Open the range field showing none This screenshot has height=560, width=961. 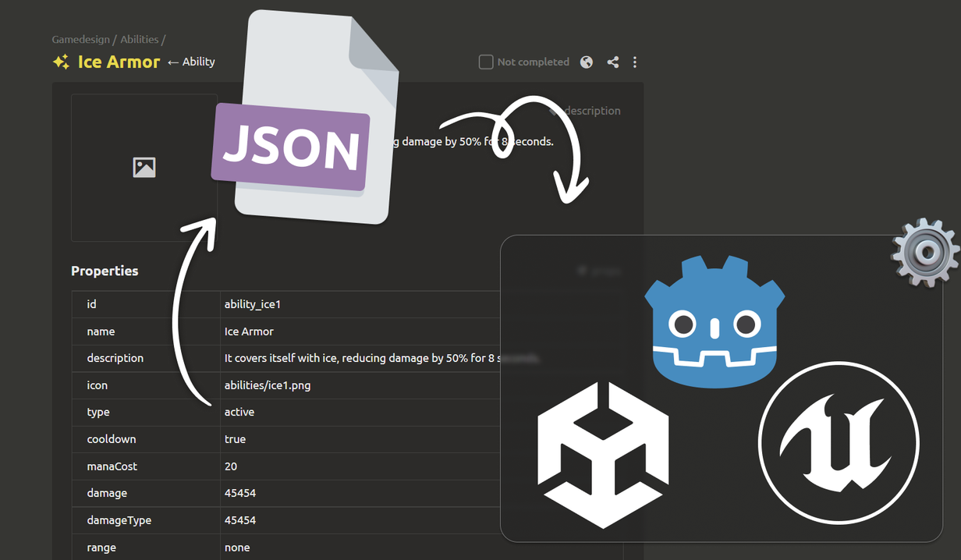click(237, 548)
